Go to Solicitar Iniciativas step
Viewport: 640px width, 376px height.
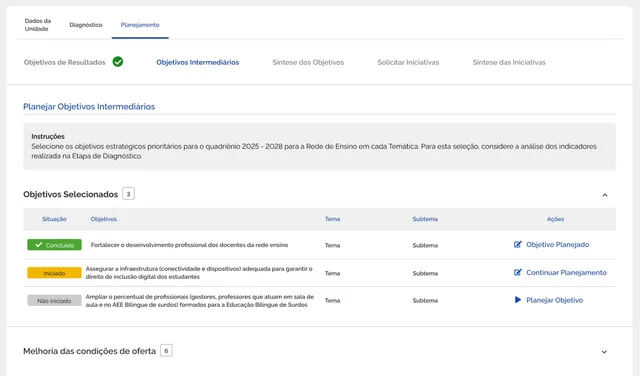[x=408, y=62]
